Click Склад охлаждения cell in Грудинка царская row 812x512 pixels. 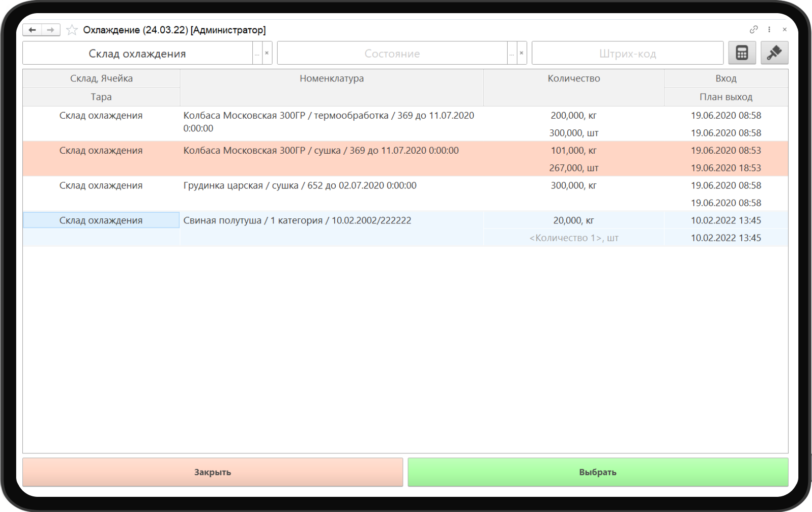101,185
